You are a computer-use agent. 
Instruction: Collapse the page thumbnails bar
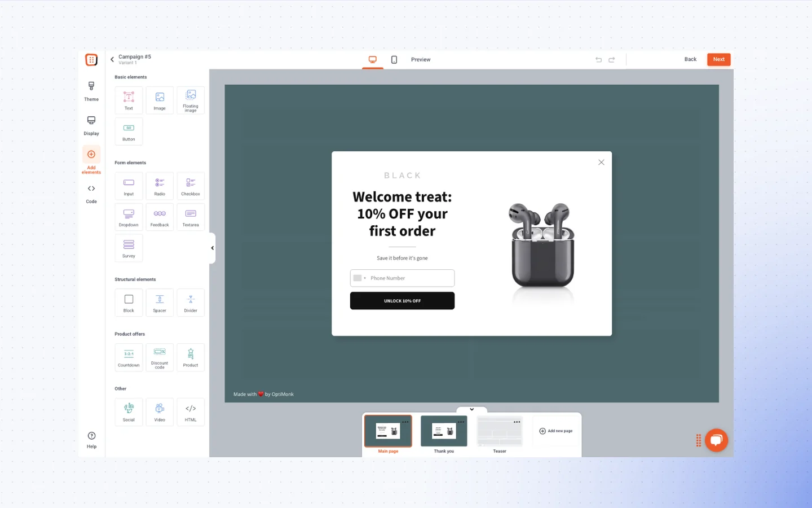point(472,410)
